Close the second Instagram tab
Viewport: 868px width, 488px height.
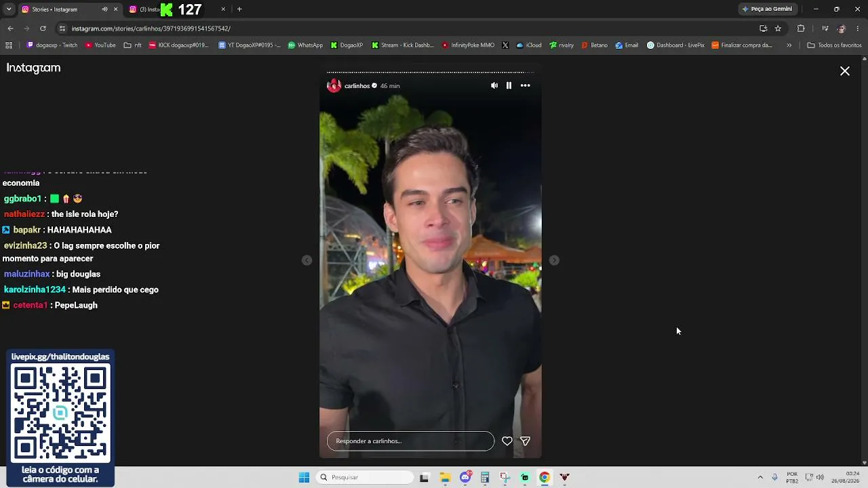(223, 9)
